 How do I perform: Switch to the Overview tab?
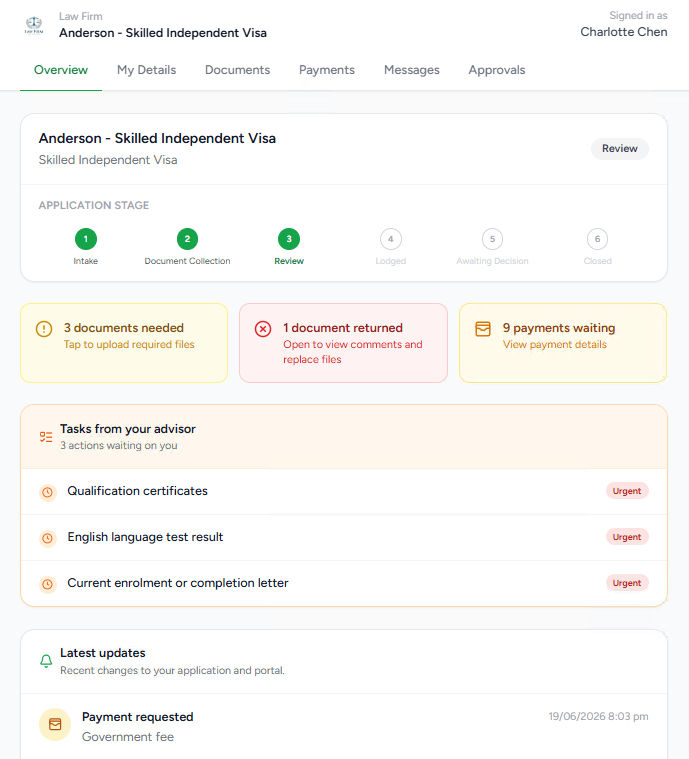61,70
